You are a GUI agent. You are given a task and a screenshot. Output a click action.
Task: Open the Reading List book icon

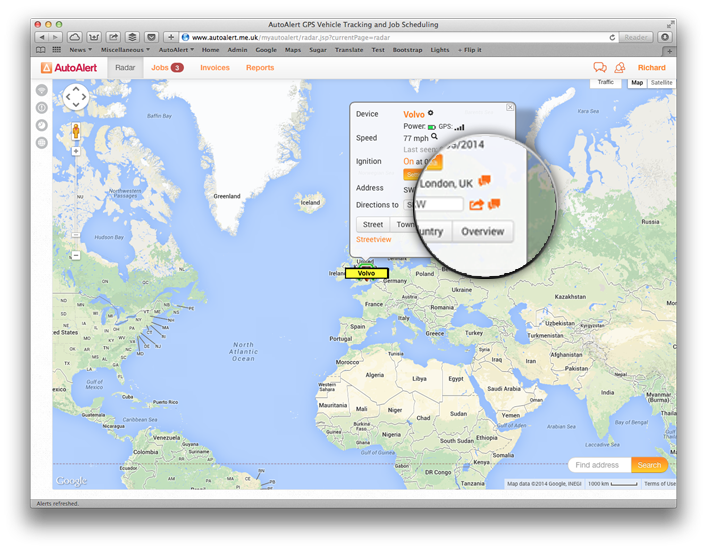coord(41,50)
